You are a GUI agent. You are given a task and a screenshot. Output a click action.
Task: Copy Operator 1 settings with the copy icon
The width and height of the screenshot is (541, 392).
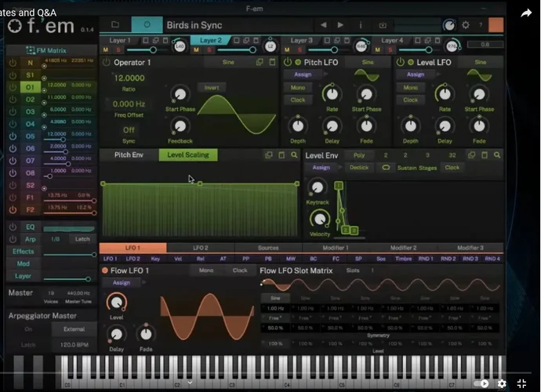tap(258, 62)
